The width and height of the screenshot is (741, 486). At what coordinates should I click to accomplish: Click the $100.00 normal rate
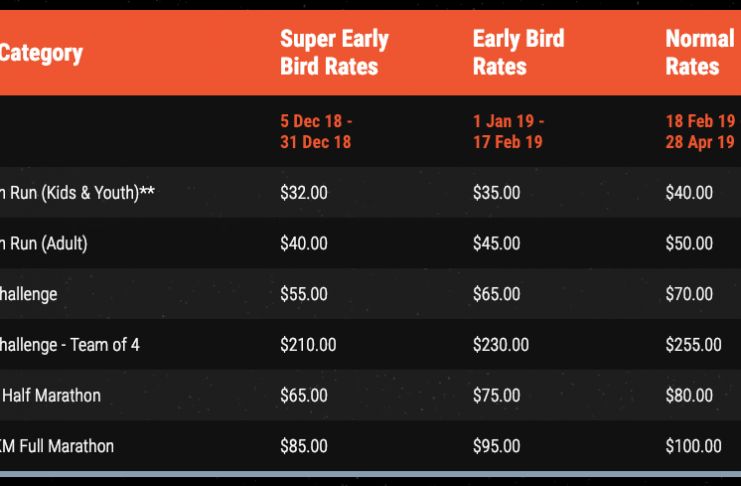coord(693,446)
